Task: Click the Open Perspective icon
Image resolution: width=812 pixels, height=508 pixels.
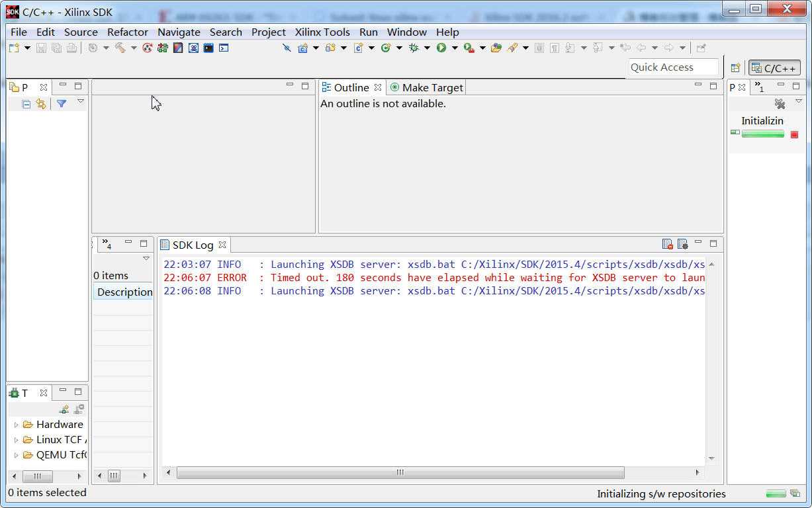Action: tap(735, 67)
